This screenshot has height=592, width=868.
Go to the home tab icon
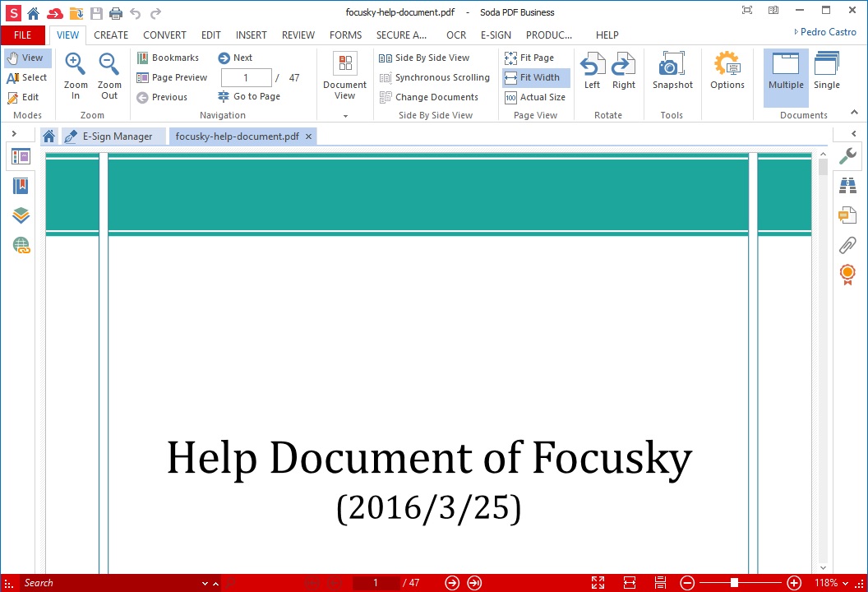click(x=48, y=136)
